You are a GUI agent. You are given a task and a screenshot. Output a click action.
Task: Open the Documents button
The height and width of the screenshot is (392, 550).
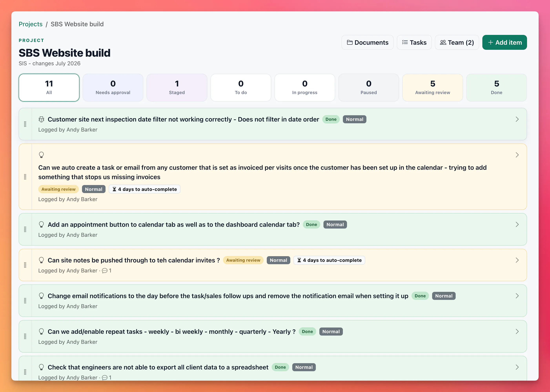[x=367, y=43]
